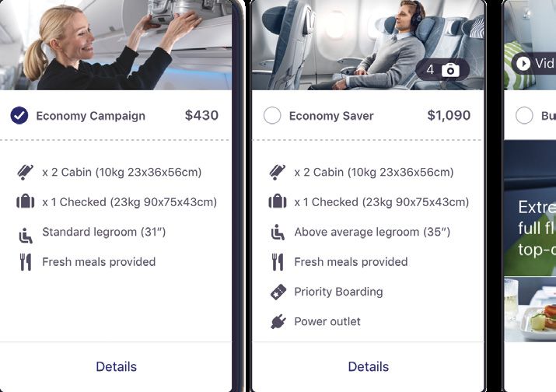Open Details for Economy Saver
This screenshot has width=556, height=392.
tap(369, 366)
